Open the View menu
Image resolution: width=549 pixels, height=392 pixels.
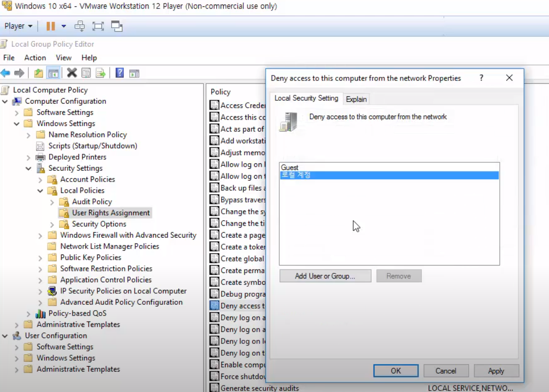(x=64, y=58)
